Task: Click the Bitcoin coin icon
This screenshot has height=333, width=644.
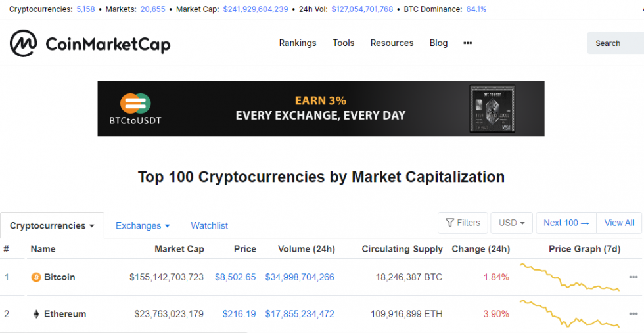Action: pos(36,277)
